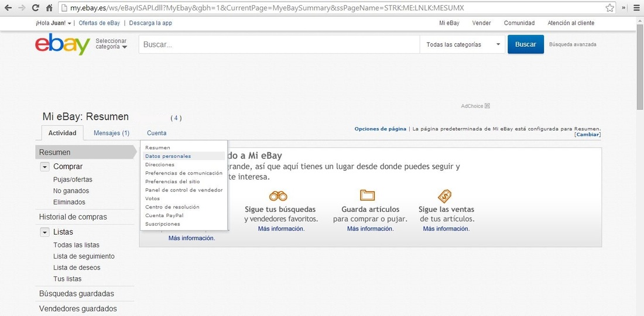Open Tus listas in sidebar
644x316 pixels.
(x=67, y=279)
